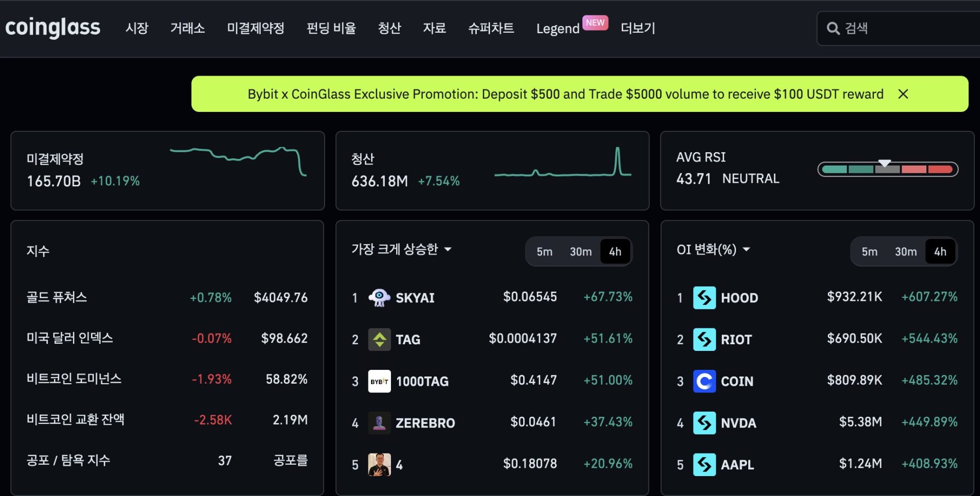Open the Legend NEW link
This screenshot has width=980, height=496.
click(558, 29)
